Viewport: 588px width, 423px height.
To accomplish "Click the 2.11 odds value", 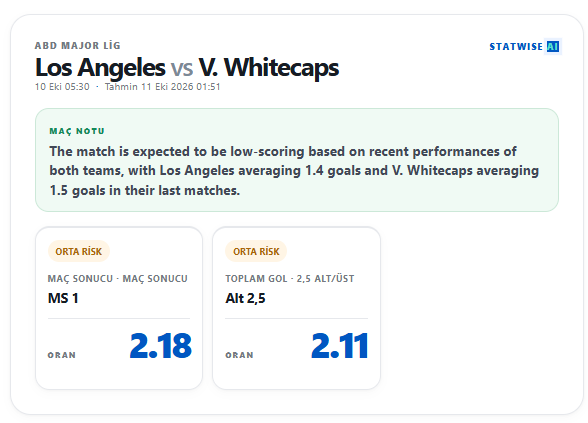I will [x=340, y=346].
